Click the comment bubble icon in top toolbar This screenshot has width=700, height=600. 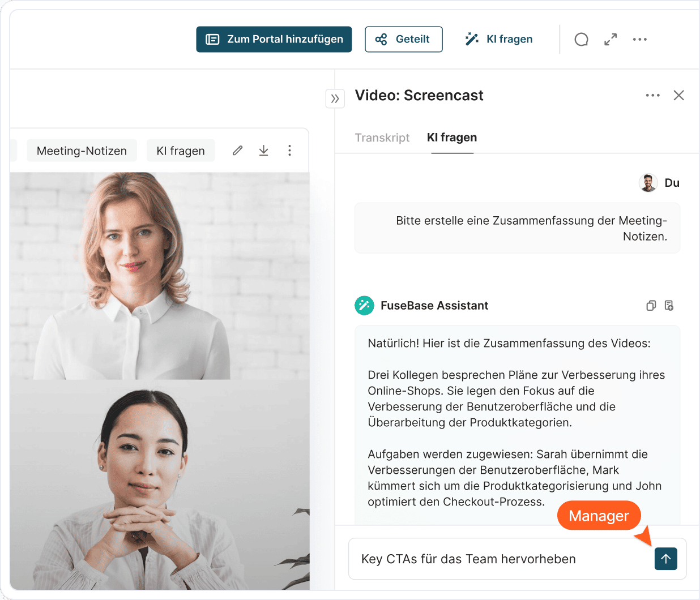pyautogui.click(x=581, y=40)
